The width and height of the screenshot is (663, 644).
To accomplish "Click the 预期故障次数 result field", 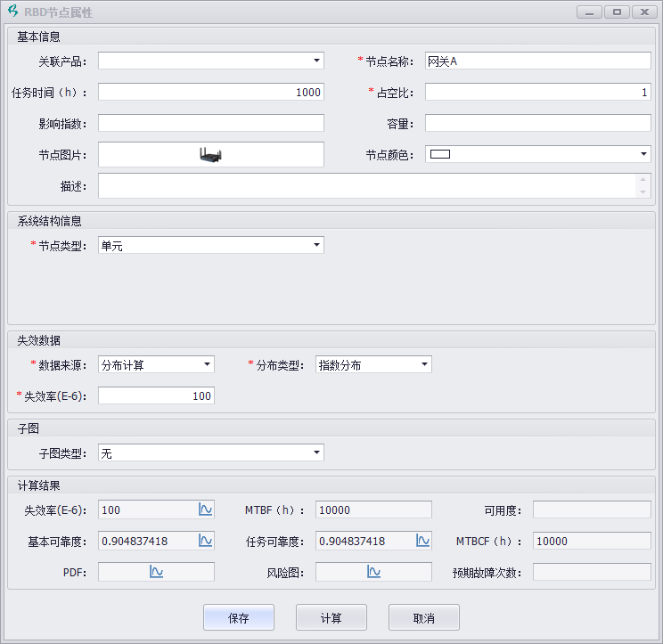I will 592,572.
